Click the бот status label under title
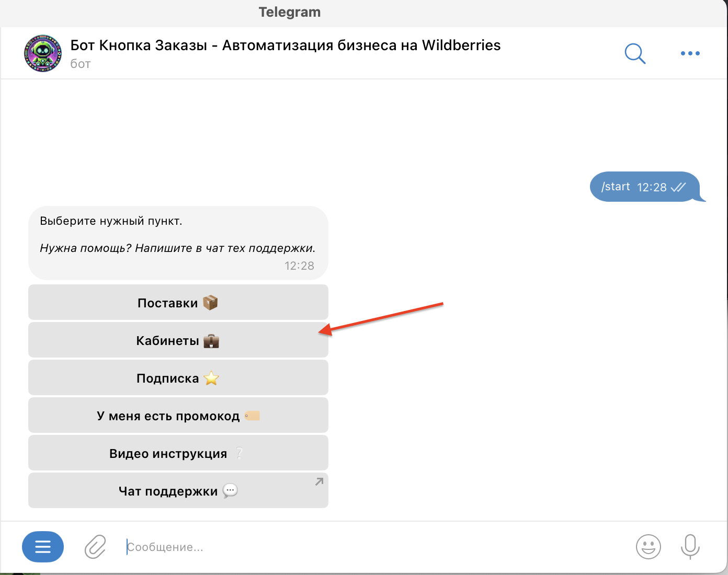This screenshot has height=575, width=728. click(81, 64)
